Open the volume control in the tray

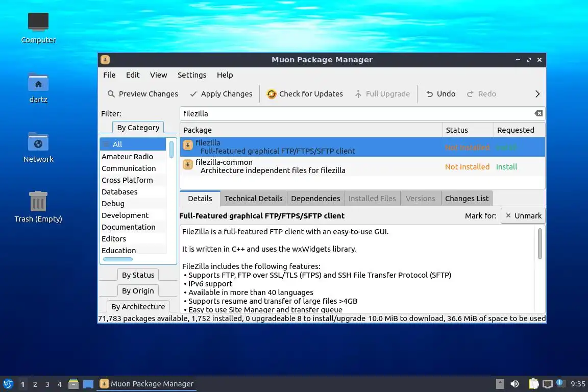click(x=515, y=384)
